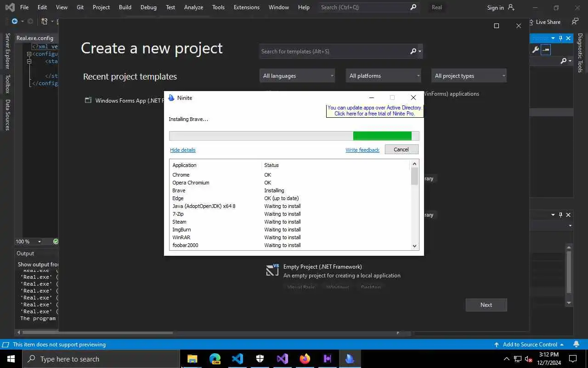Click the Ninite install progress bar
Image resolution: width=588 pixels, height=368 pixels.
(x=294, y=136)
